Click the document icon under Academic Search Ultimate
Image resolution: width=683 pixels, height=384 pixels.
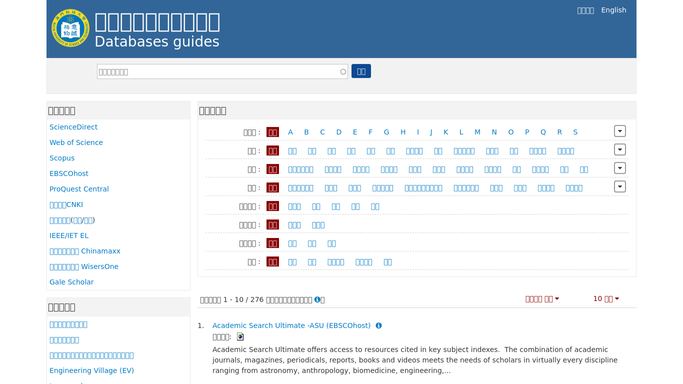point(240,337)
